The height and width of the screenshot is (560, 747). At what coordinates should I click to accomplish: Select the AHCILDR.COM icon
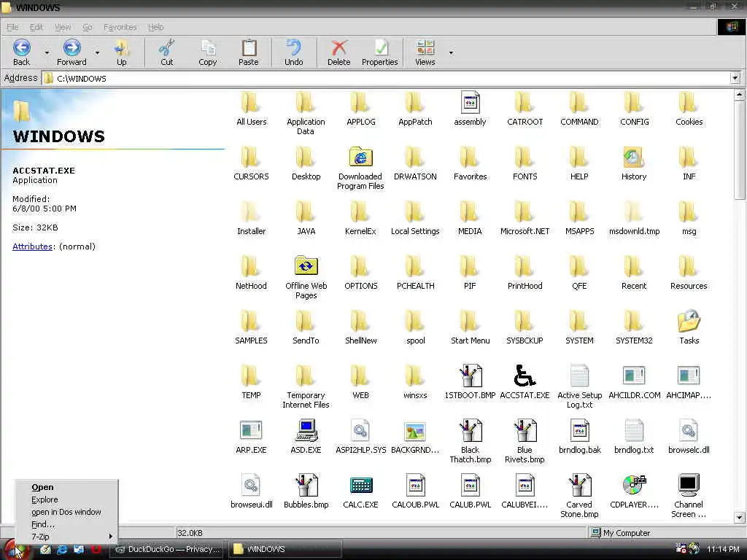(634, 376)
